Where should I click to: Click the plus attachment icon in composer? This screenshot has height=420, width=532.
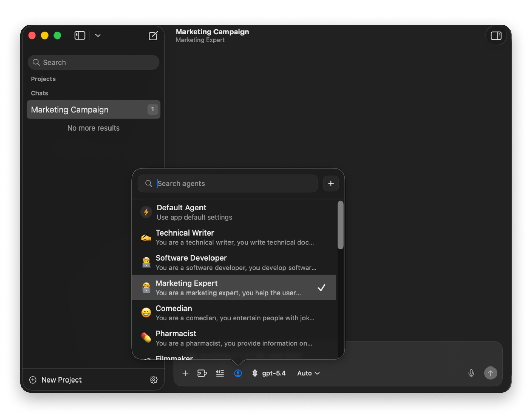pyautogui.click(x=186, y=373)
